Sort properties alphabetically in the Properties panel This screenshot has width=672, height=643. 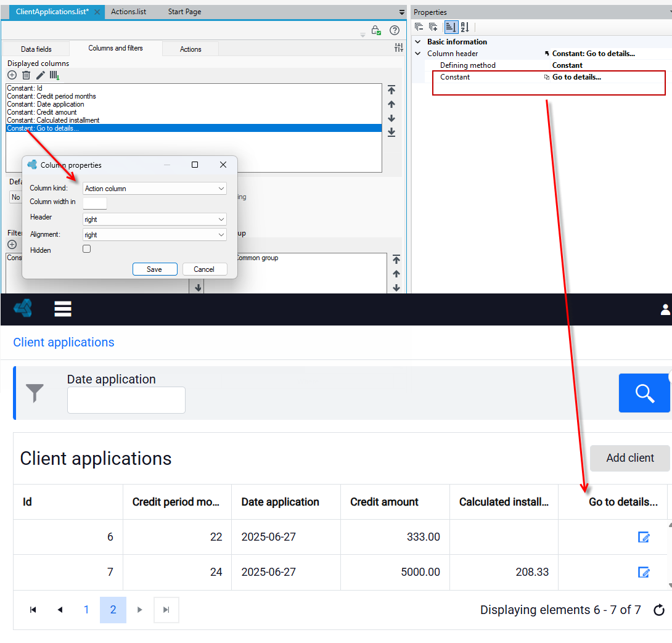tap(465, 28)
